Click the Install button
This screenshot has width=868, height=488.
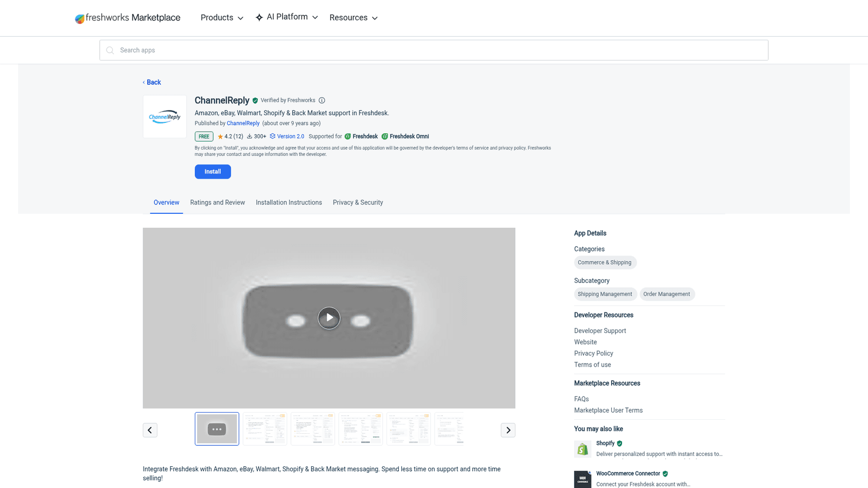coord(213,172)
